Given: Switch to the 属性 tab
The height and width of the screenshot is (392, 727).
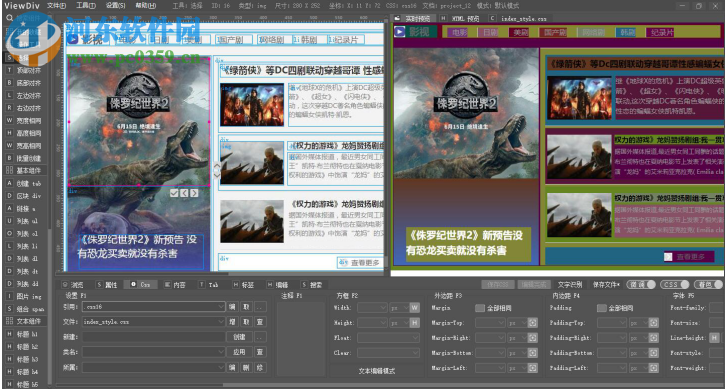Looking at the screenshot, I should tap(107, 285).
